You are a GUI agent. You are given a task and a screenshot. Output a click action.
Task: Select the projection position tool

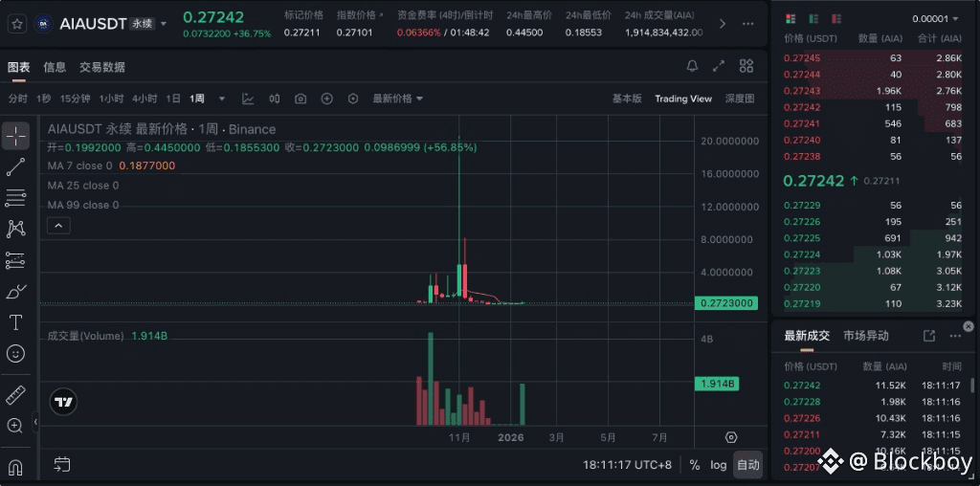click(15, 260)
